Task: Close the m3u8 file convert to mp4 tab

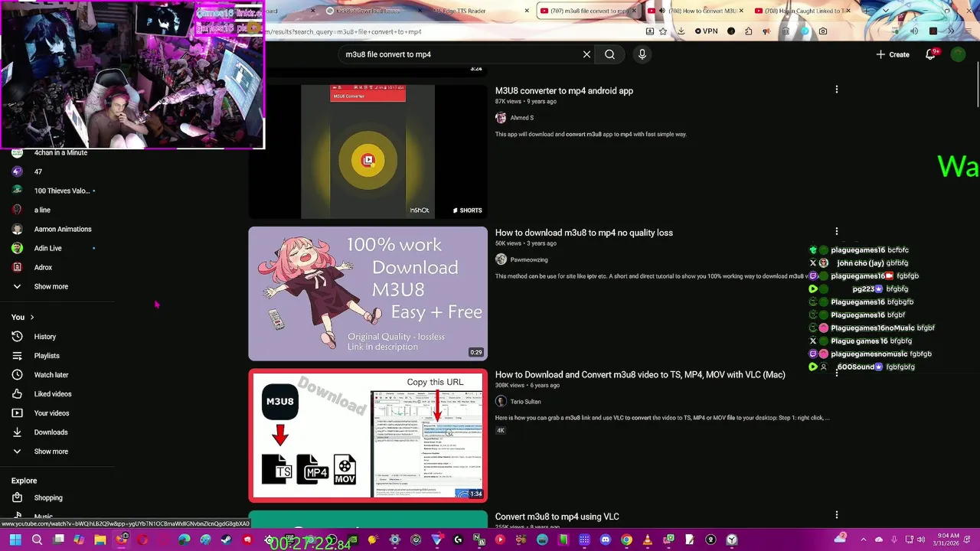Action: pyautogui.click(x=634, y=11)
